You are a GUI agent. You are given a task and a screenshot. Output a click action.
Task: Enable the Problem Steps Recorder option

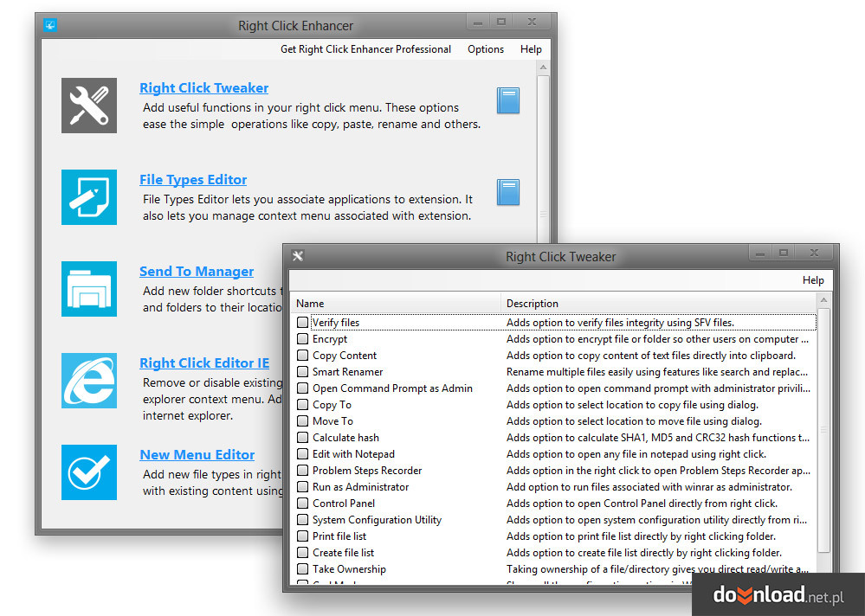[302, 471]
